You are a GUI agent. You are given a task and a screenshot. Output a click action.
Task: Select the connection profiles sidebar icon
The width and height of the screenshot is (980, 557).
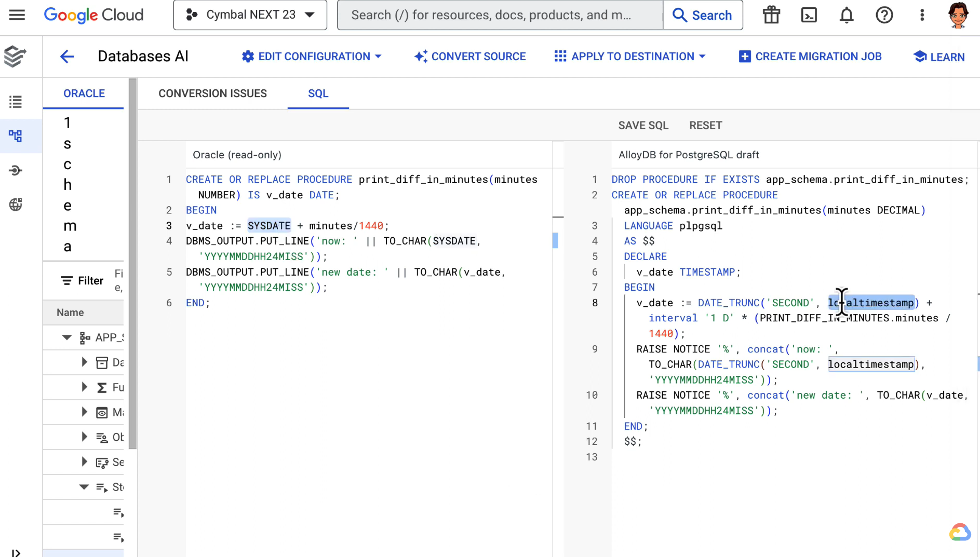16,170
